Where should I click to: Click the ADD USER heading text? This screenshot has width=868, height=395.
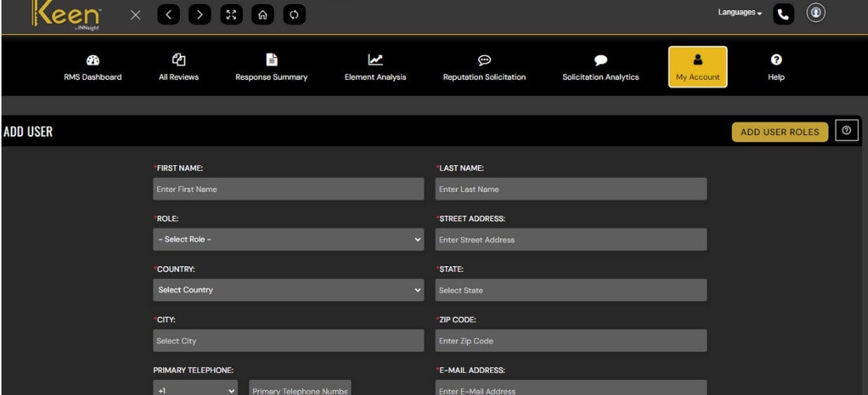coord(28,132)
